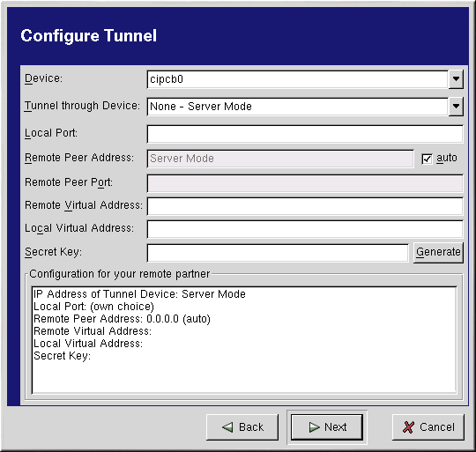Image resolution: width=476 pixels, height=452 pixels.
Task: Click the Cancel button's red X icon
Action: [x=408, y=427]
